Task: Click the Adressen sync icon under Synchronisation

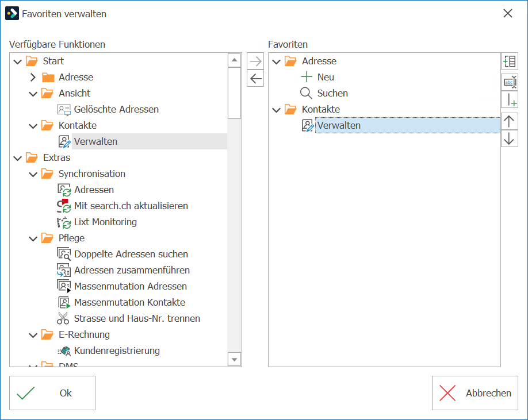Action: (64, 190)
